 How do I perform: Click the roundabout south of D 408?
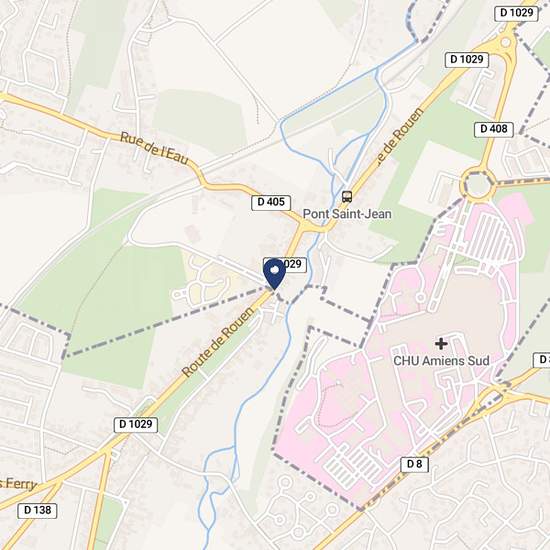[477, 184]
